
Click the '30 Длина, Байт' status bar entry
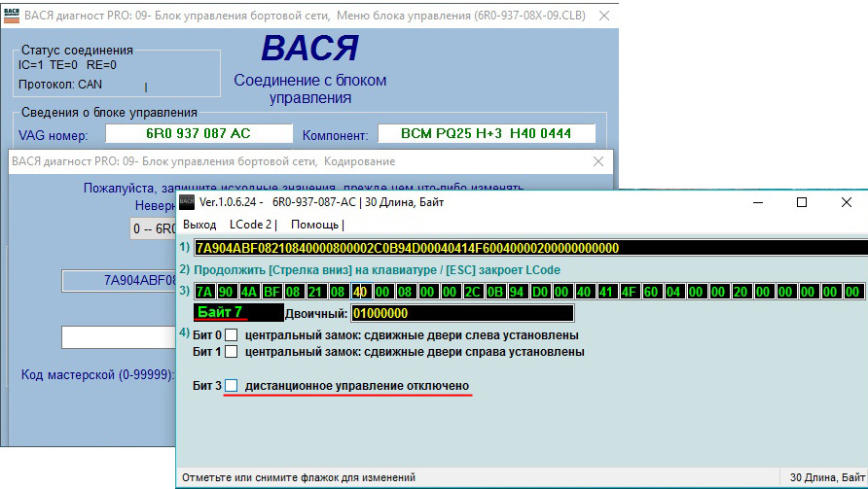[827, 477]
